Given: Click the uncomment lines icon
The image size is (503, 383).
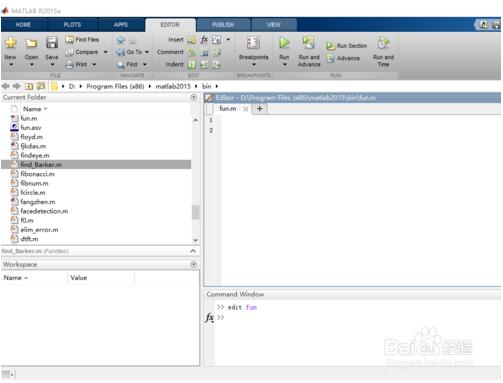Looking at the screenshot, I should 204,52.
